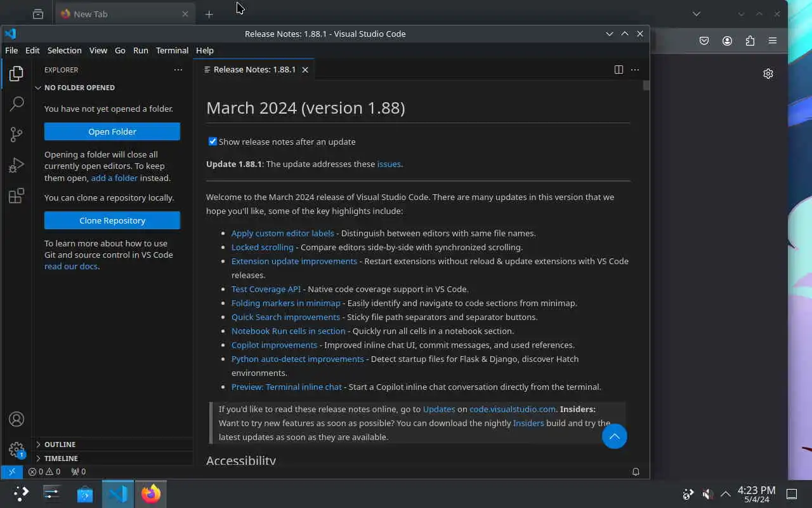Open the application launcher in taskbar
This screenshot has width=812, height=508.
[x=21, y=493]
